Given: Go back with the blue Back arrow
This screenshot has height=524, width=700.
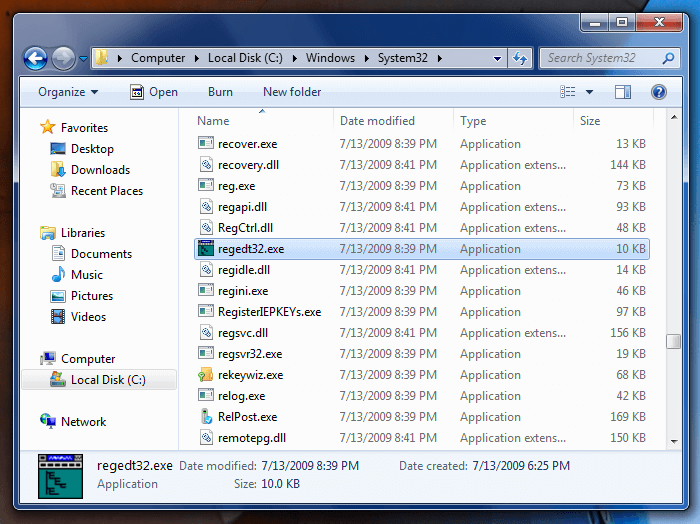Looking at the screenshot, I should coord(35,58).
